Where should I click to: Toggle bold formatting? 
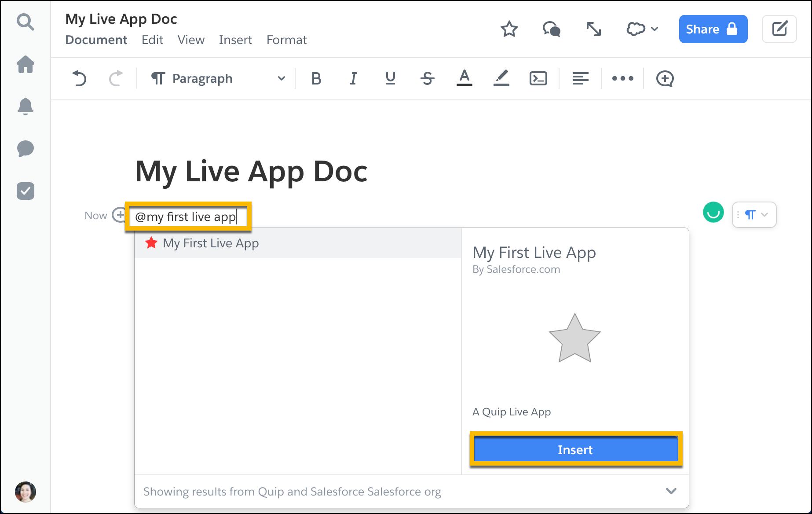[x=316, y=79]
